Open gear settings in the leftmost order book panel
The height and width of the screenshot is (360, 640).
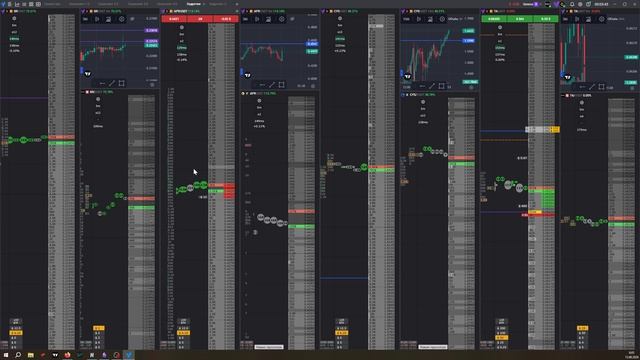click(x=14, y=18)
